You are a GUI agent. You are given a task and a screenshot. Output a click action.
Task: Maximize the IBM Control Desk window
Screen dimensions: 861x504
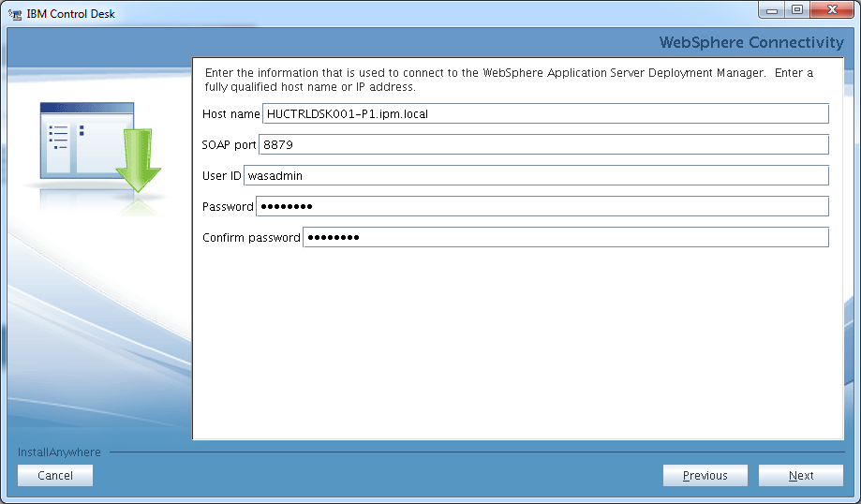(796, 10)
